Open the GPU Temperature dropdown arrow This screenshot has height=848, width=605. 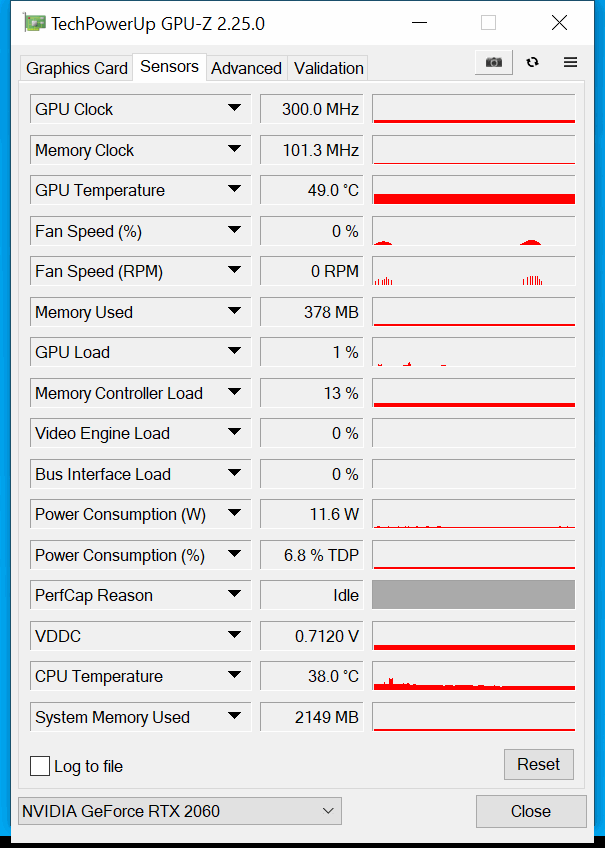tap(234, 189)
